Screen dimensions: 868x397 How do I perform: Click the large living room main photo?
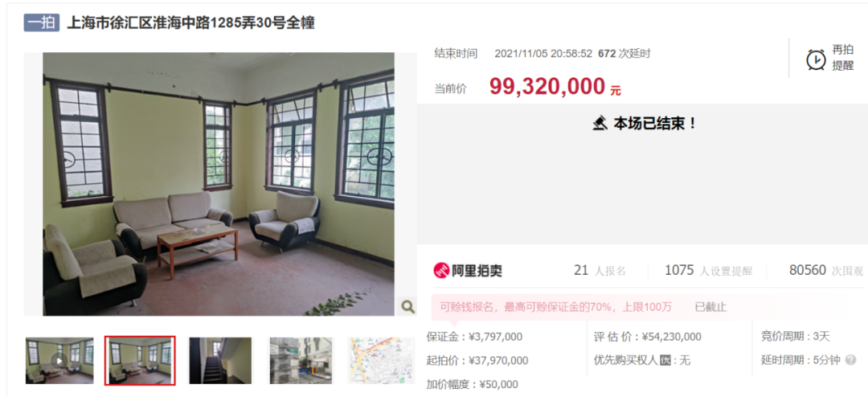pyautogui.click(x=219, y=184)
